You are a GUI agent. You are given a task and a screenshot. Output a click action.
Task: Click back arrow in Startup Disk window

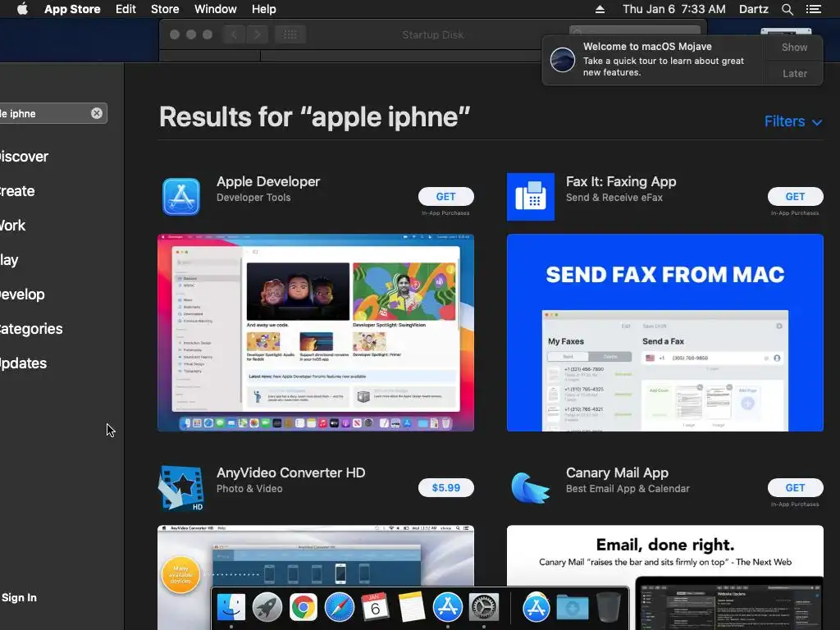point(234,34)
